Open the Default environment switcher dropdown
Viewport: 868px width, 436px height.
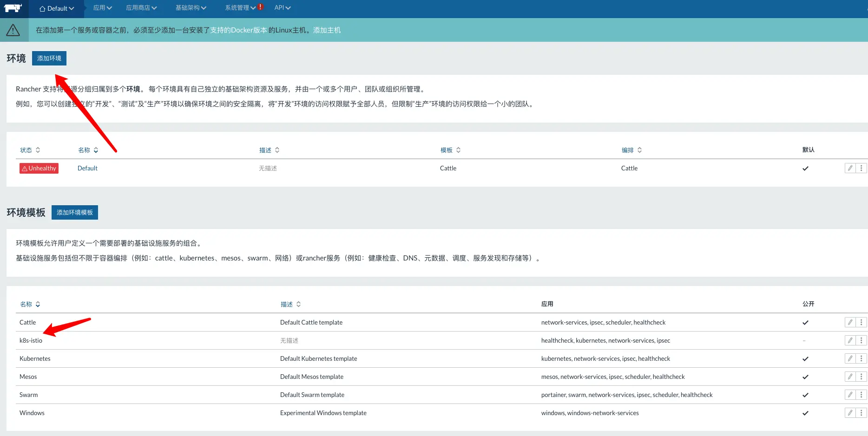[x=57, y=8]
